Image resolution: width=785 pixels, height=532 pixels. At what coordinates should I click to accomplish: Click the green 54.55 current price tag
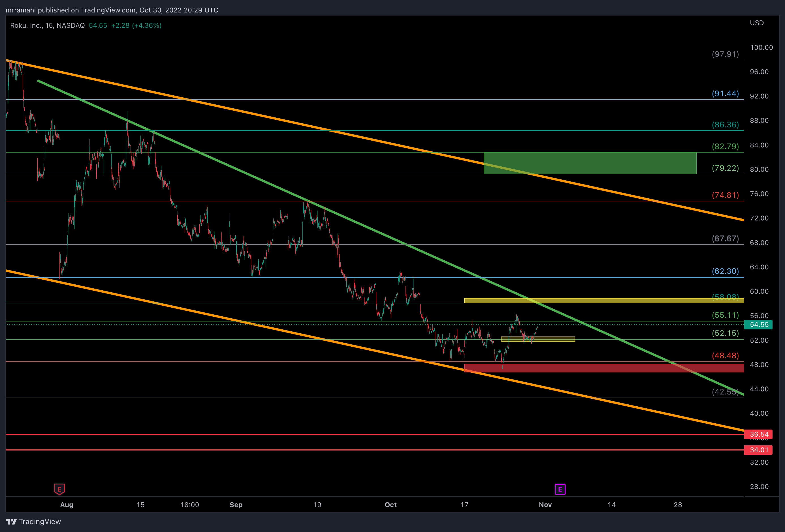point(759,325)
